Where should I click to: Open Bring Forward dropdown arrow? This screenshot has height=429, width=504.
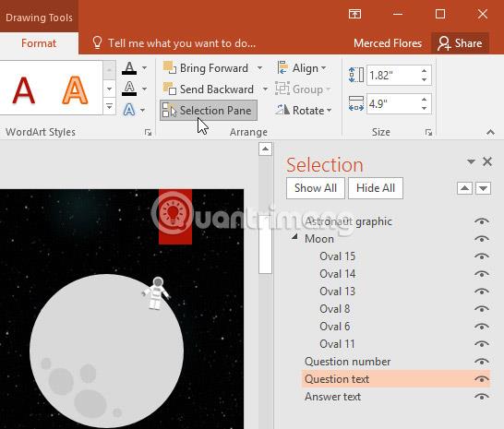259,68
